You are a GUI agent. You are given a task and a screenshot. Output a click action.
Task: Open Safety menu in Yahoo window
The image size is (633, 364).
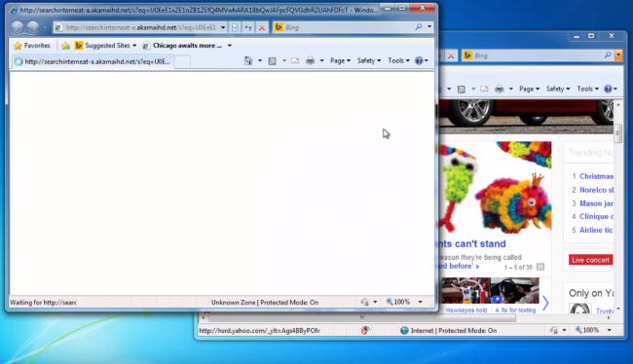558,89
